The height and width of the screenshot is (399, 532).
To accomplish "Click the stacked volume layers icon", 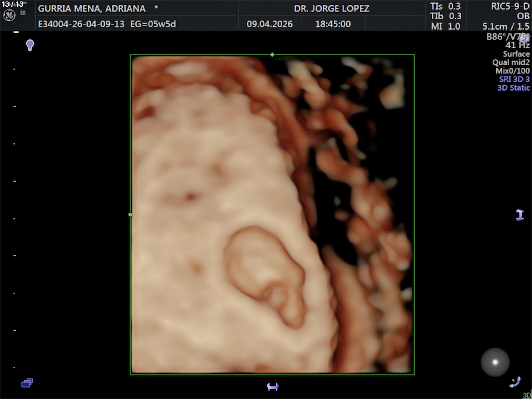I will (27, 383).
